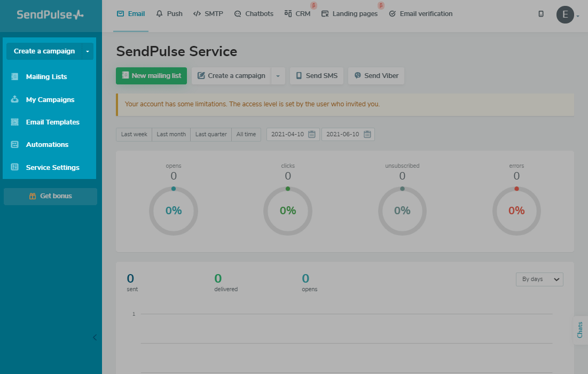Click the Get bonus button

50,196
